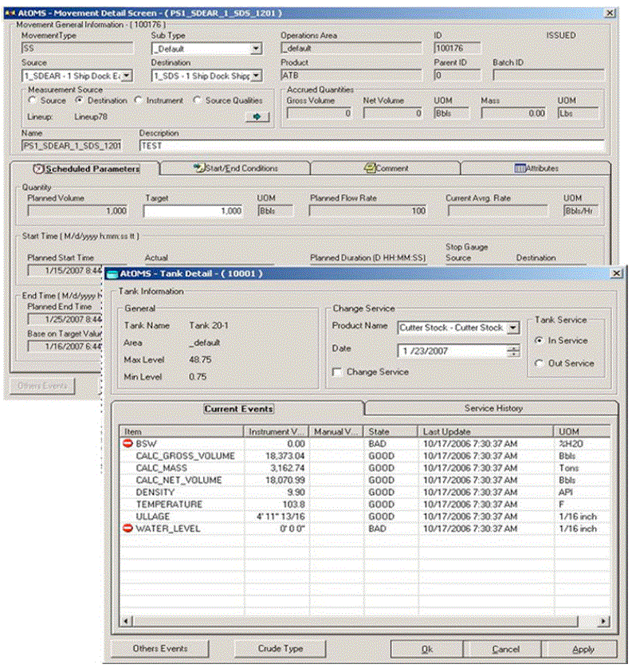Close the Movement Detail Screen window
Screen dimensions: 632x672
pyautogui.click(x=610, y=14)
